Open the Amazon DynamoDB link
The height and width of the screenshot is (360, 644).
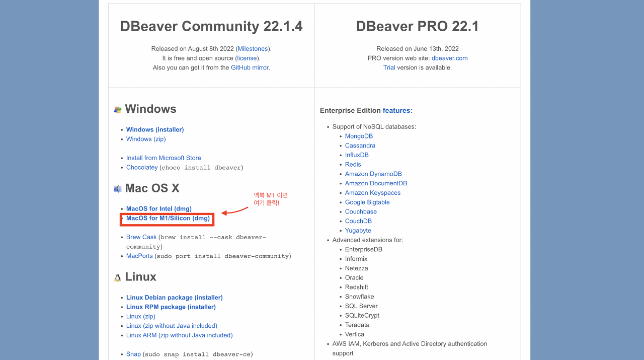(x=373, y=174)
